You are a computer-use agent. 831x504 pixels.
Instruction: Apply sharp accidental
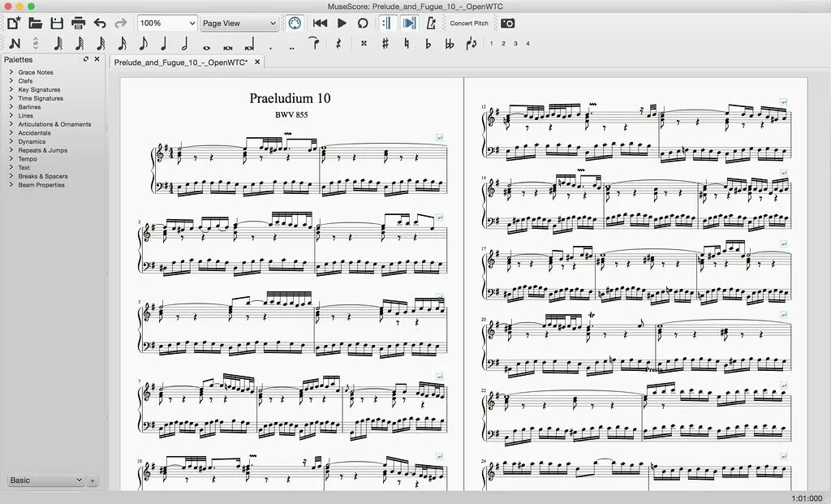click(385, 44)
